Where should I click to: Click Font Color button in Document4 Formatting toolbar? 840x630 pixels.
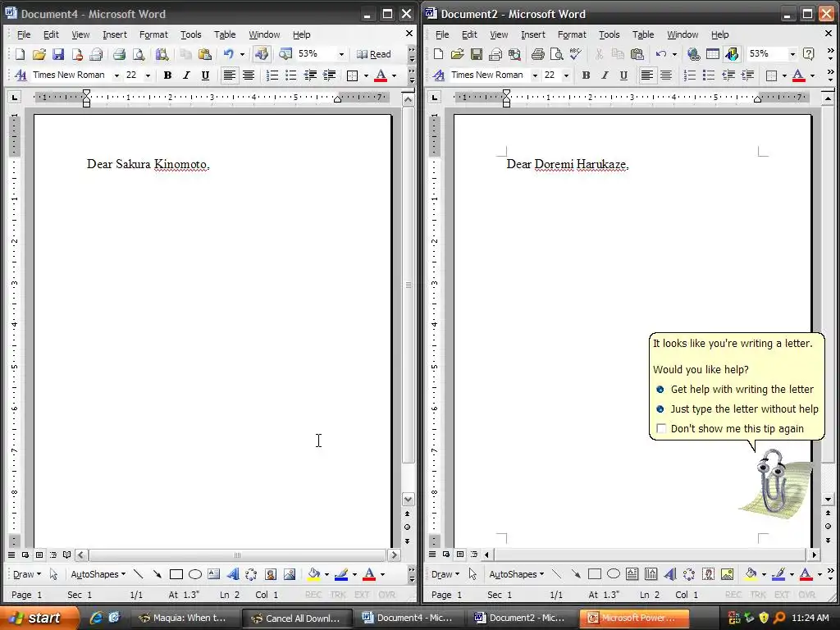381,75
